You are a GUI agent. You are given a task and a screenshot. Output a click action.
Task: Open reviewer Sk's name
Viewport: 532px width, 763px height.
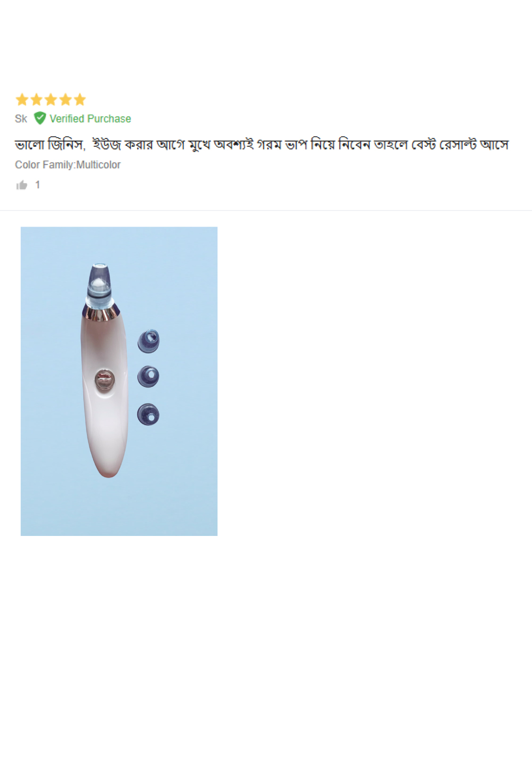21,119
